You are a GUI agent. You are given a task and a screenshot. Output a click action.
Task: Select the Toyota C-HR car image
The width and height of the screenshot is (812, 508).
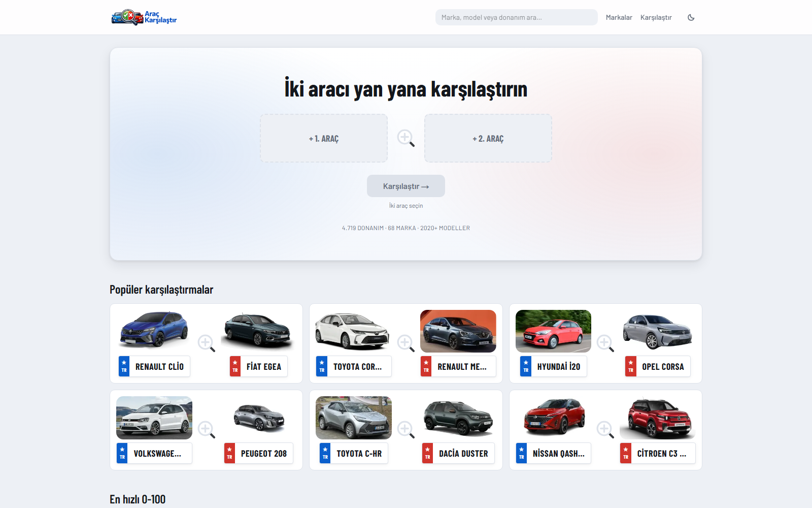354,418
